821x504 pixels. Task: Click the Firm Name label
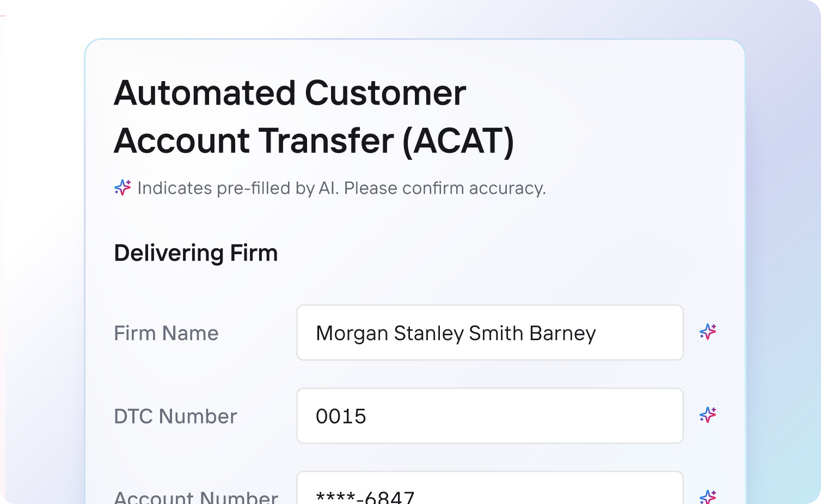coord(166,333)
